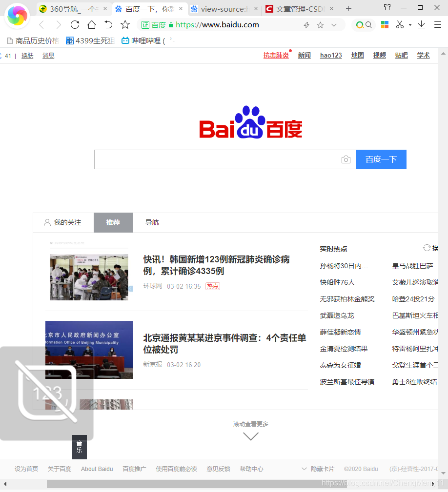The image size is (448, 492).
Task: Open the 视频 link
Action: pos(379,56)
